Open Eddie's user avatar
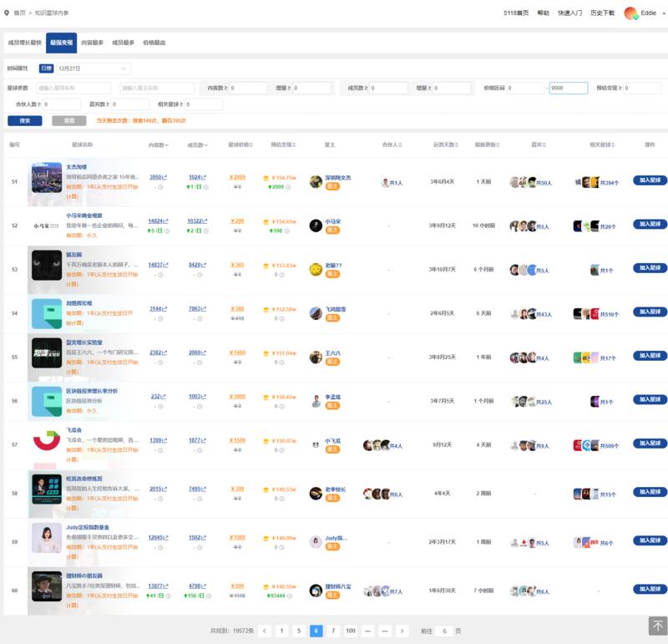Viewport: 668px width, 644px height. tap(629, 13)
